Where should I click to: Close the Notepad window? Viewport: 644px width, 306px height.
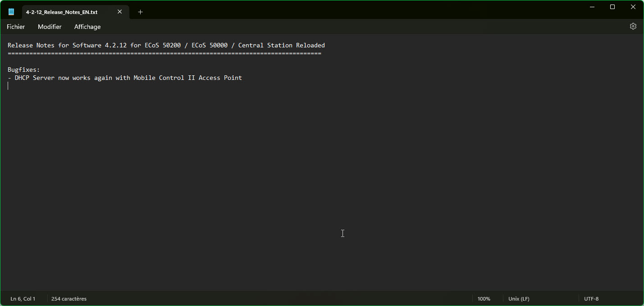coord(633,7)
